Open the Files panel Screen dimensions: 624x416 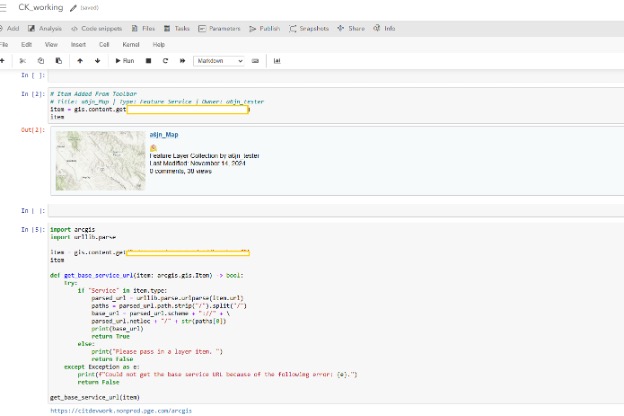(x=143, y=28)
